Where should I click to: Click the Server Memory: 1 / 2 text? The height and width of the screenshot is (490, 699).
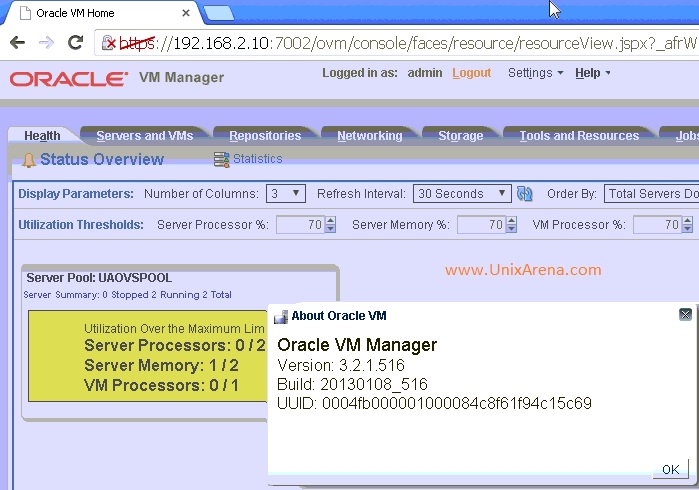[x=161, y=366]
